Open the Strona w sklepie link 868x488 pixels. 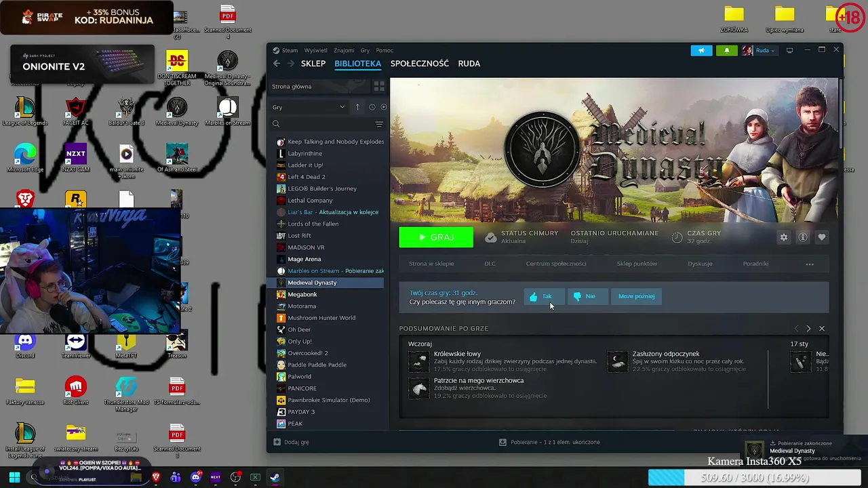[x=431, y=264]
